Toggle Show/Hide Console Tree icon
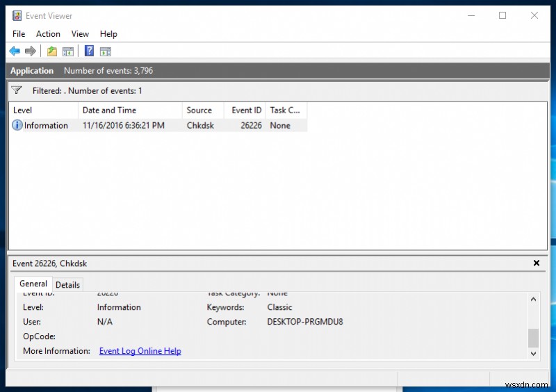Image resolution: width=556 pixels, height=392 pixels. click(x=68, y=52)
